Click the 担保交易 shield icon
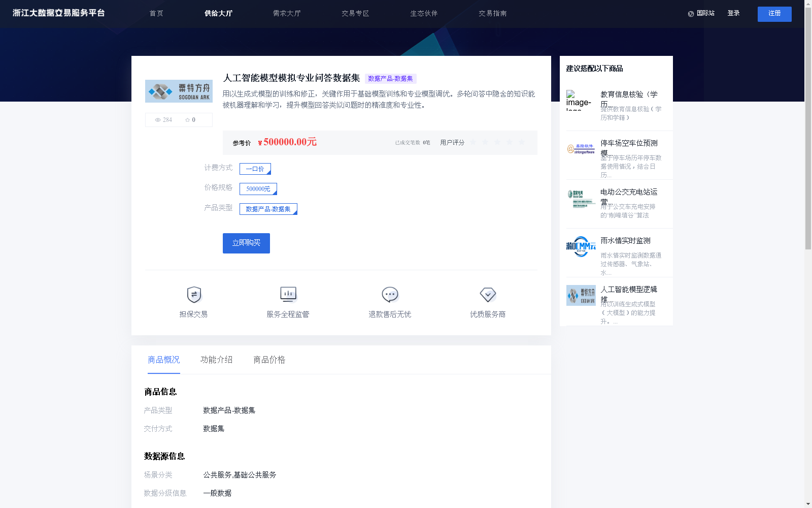 (x=194, y=295)
